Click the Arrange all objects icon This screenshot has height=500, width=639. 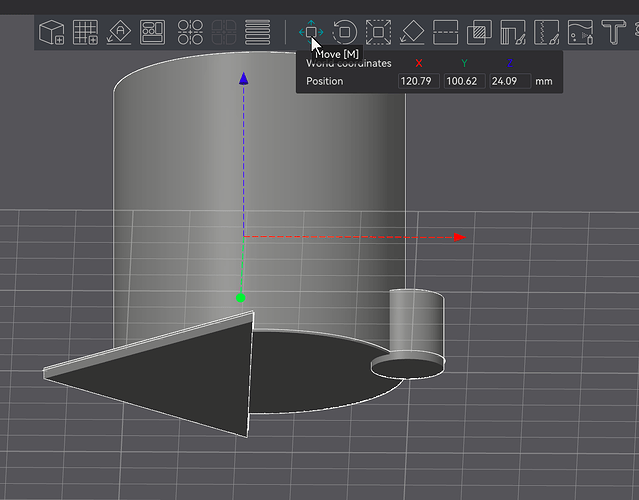(x=152, y=32)
